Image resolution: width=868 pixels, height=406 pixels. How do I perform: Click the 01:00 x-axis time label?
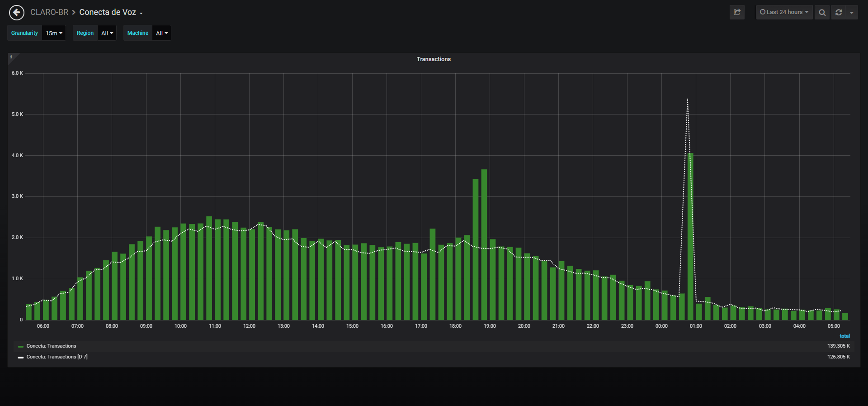[x=696, y=326]
